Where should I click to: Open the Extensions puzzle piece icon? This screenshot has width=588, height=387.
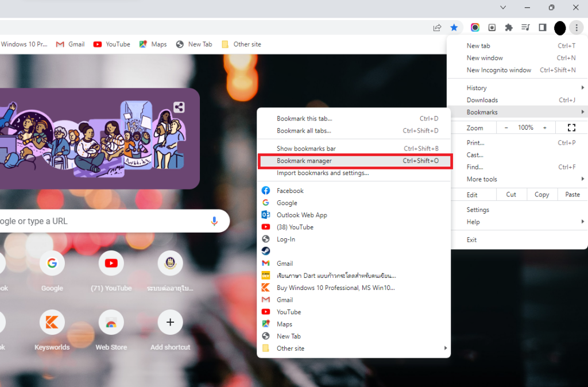(509, 27)
